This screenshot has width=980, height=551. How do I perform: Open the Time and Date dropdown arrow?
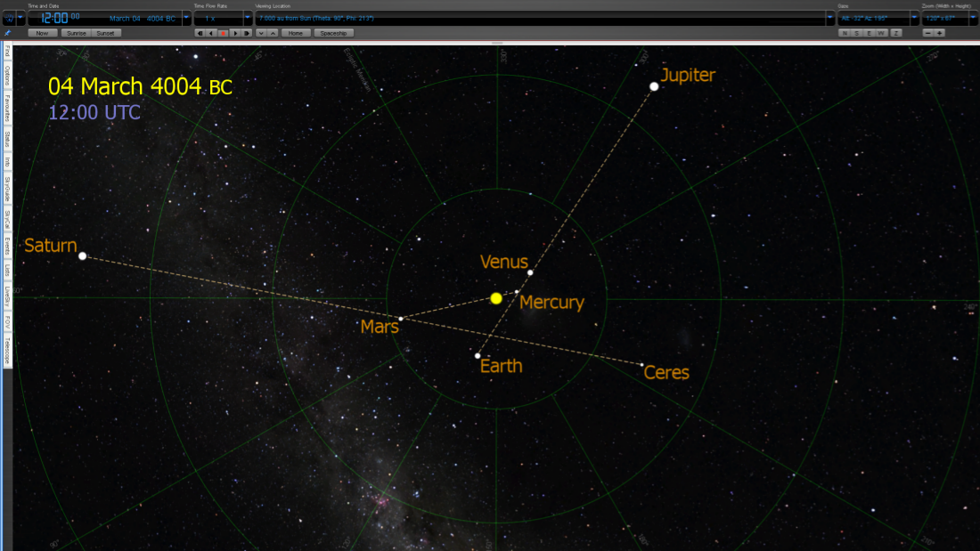(x=186, y=18)
